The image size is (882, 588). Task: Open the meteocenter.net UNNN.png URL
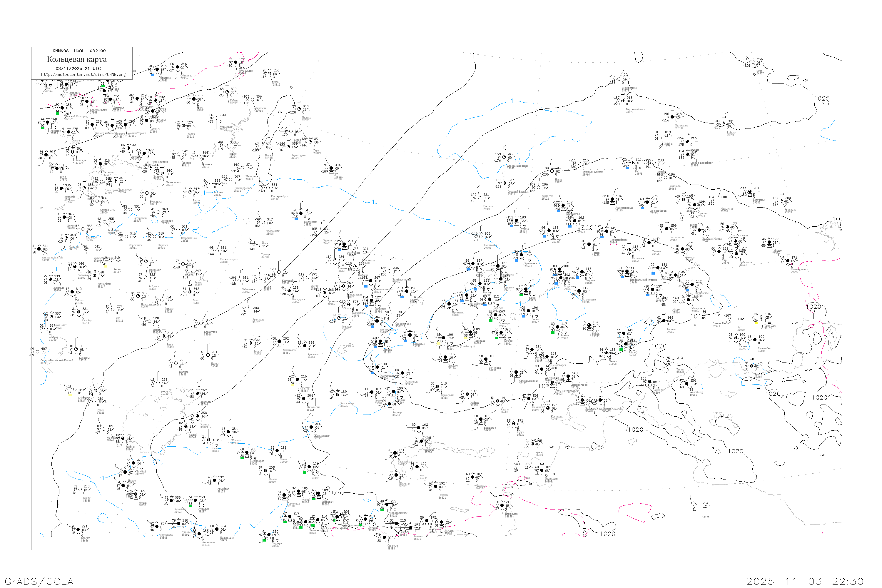coord(83,75)
